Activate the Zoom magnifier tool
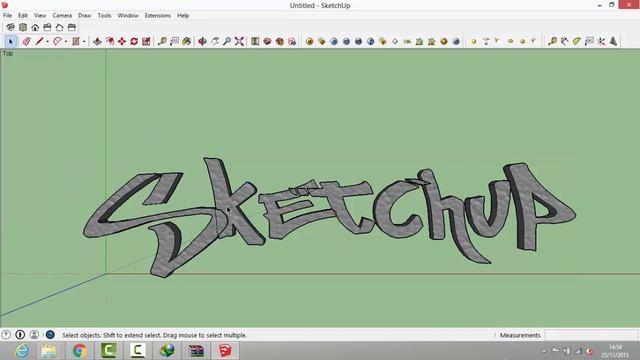This screenshot has width=640, height=360. pos(227,41)
